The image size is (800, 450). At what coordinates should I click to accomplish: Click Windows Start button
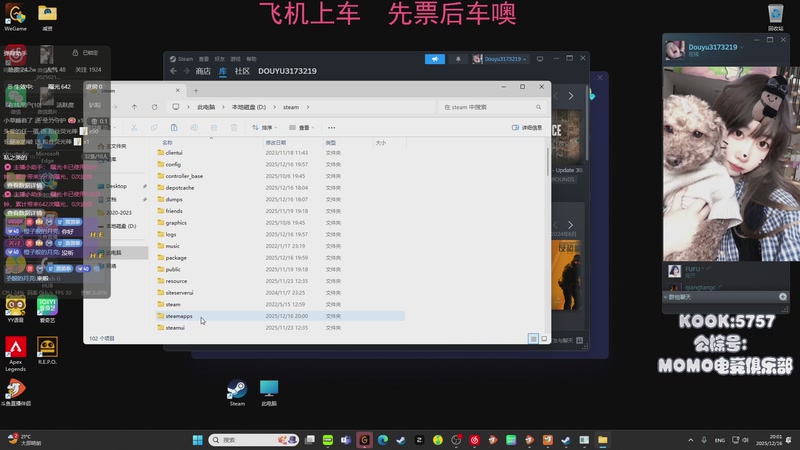[x=197, y=440]
